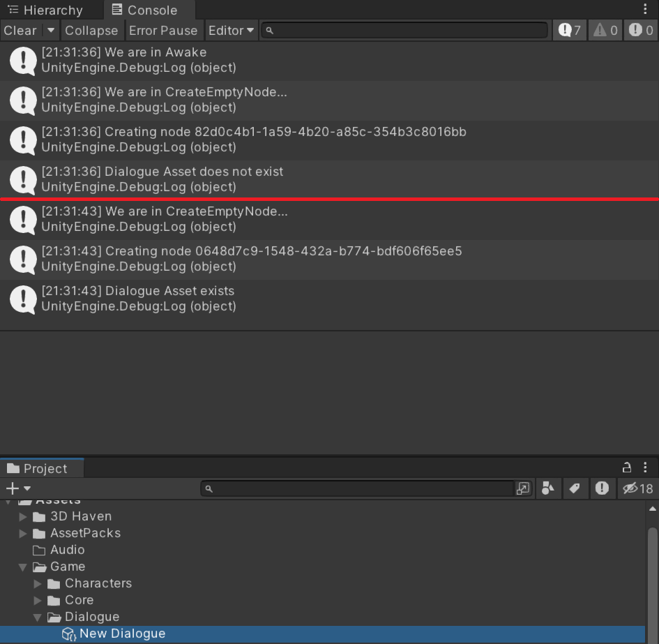
Task: Open the Create asset plus dropdown
Action: [x=14, y=488]
